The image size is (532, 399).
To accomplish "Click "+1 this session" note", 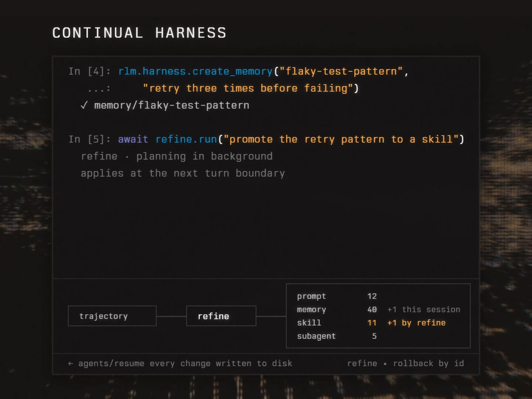I will click(x=424, y=310).
